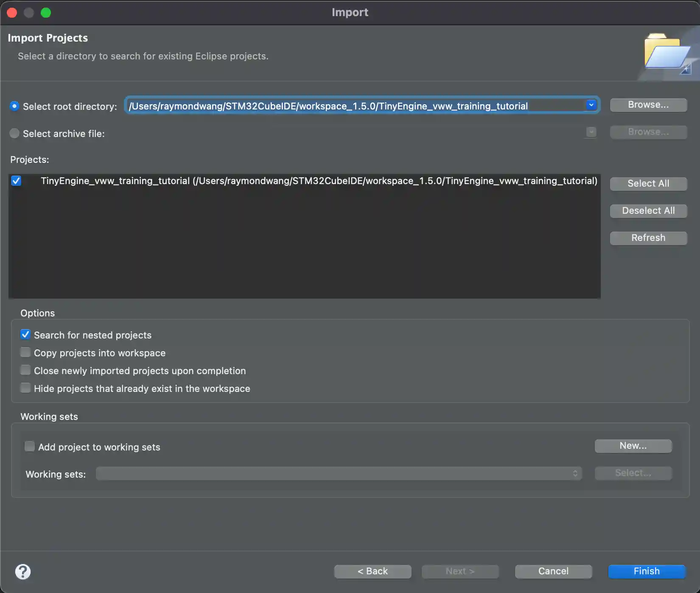Viewport: 700px width, 593px height.
Task: Click Finish to import the project
Action: click(x=646, y=571)
